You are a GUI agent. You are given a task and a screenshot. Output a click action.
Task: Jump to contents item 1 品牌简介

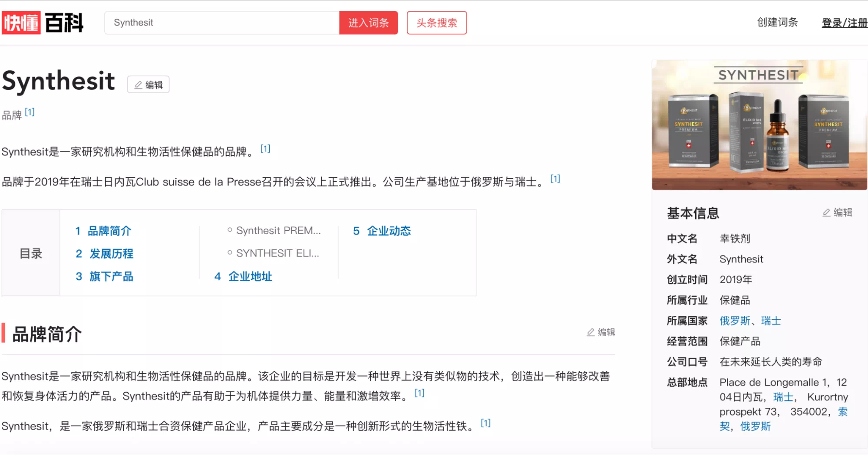[x=103, y=231]
